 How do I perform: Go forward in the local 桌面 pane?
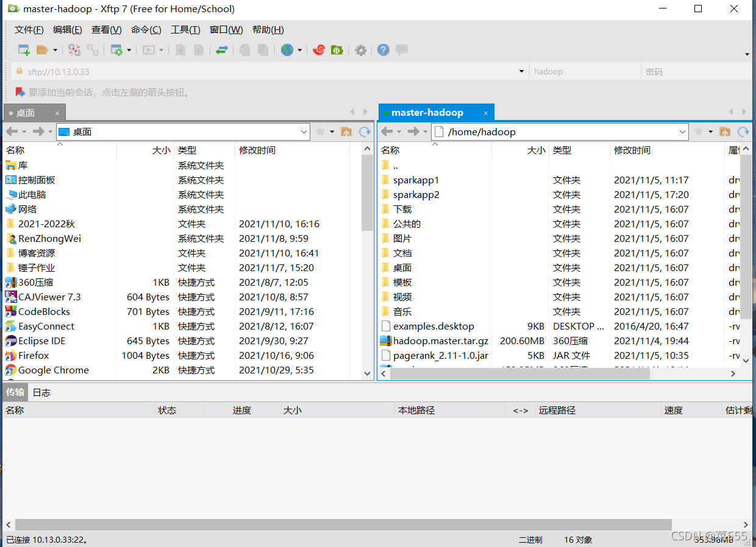tap(38, 132)
